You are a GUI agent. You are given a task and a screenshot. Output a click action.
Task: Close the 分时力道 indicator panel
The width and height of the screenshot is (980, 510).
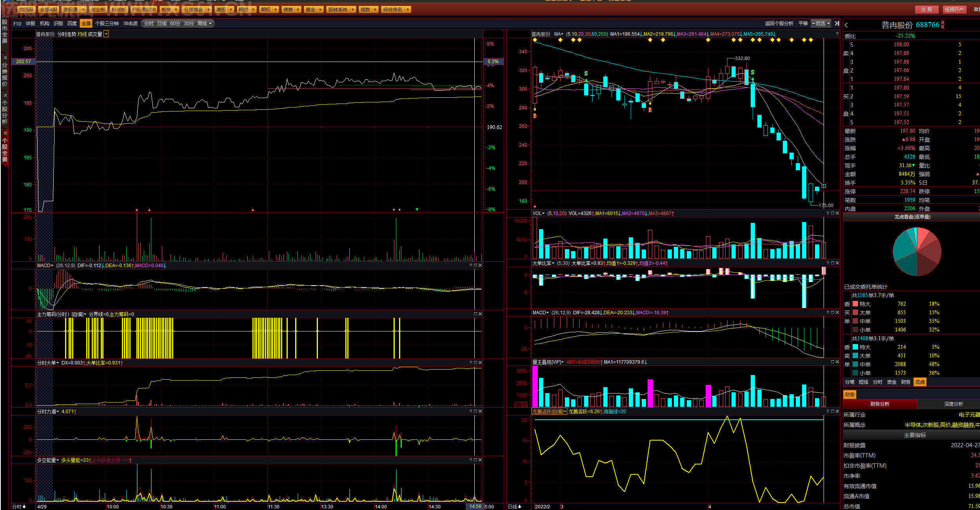tap(480, 412)
